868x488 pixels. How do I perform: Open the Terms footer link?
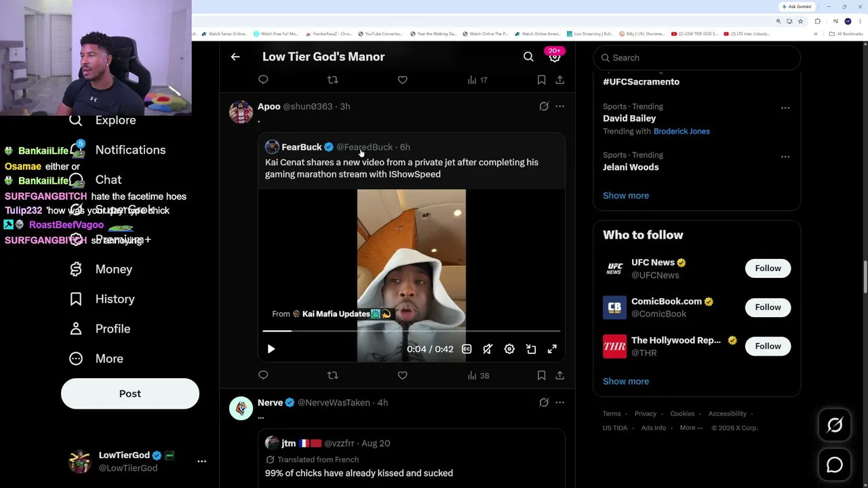[x=612, y=413]
